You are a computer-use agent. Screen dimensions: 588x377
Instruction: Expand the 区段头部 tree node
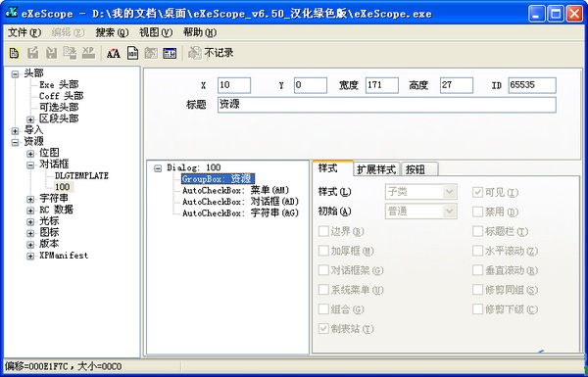tap(30, 119)
